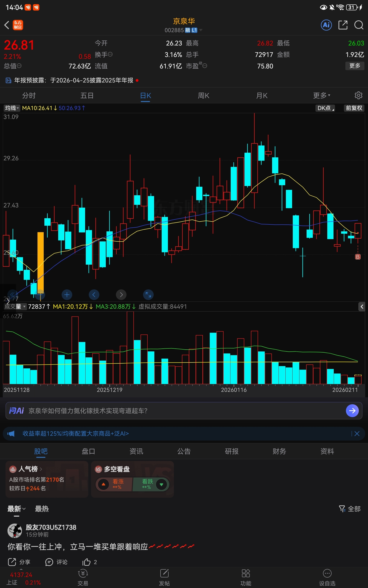Expand chart to fullscreen with diagonal arrows icon

(148, 295)
